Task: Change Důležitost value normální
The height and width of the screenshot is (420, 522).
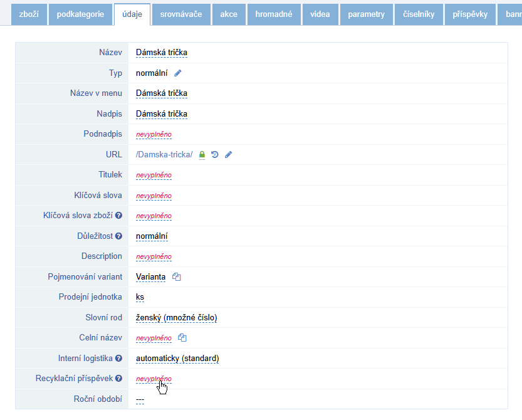Action: coord(152,236)
